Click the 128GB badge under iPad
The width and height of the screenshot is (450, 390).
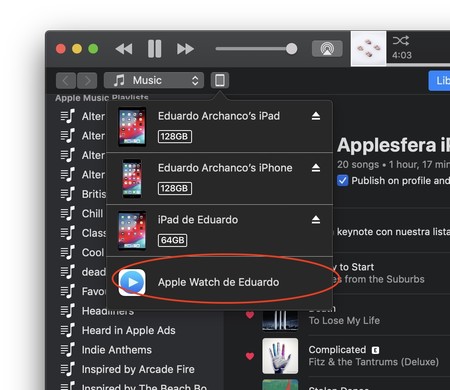click(175, 136)
